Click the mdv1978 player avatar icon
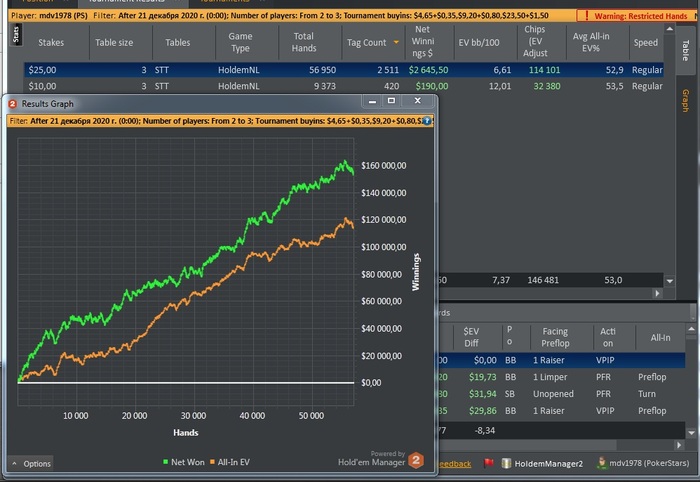The height and width of the screenshot is (482, 700). (x=602, y=463)
